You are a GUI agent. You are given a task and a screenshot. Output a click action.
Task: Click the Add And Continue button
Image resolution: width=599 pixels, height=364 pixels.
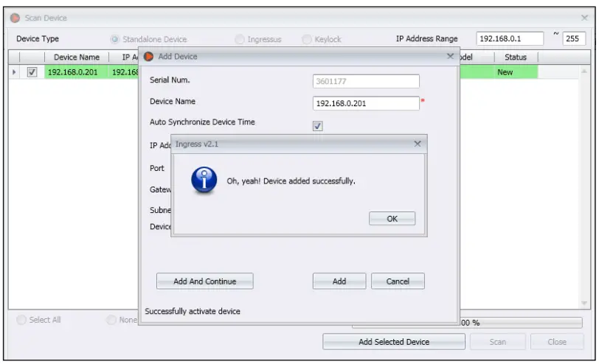tap(205, 281)
